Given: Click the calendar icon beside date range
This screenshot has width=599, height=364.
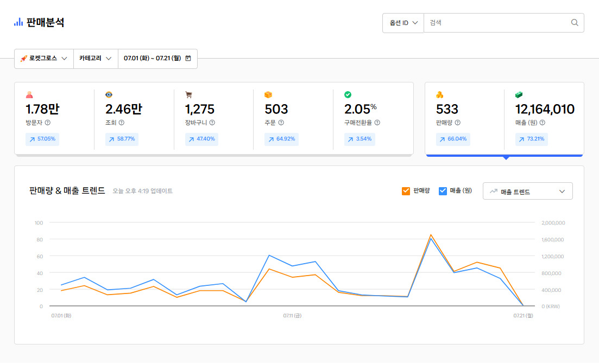Looking at the screenshot, I should (x=188, y=58).
